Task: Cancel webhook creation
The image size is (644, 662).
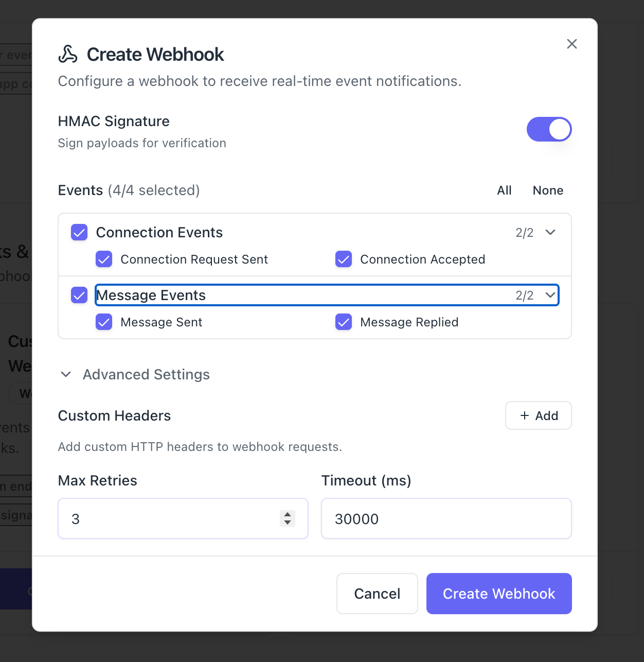Action: (x=377, y=594)
